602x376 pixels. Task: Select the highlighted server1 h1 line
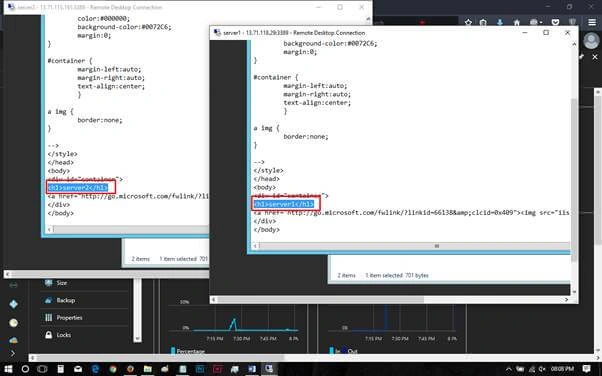tap(284, 204)
